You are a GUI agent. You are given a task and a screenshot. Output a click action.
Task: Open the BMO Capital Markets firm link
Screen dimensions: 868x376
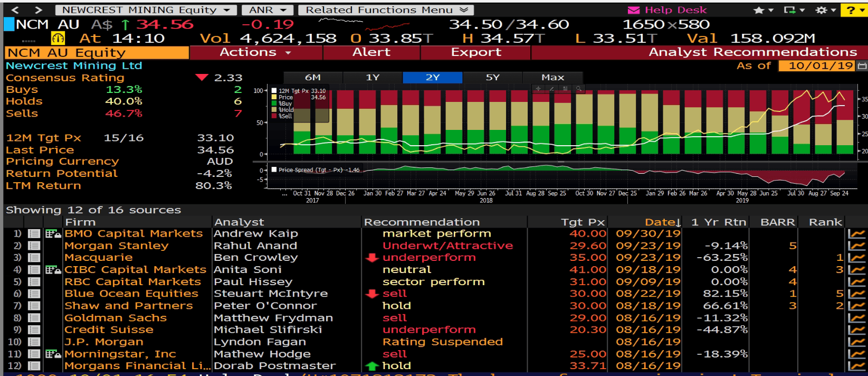click(x=133, y=233)
